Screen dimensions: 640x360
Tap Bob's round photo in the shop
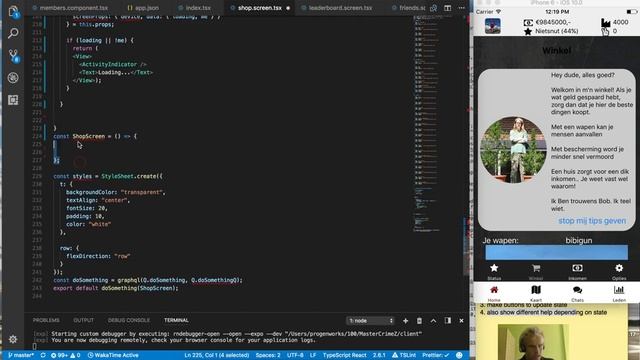click(x=513, y=150)
